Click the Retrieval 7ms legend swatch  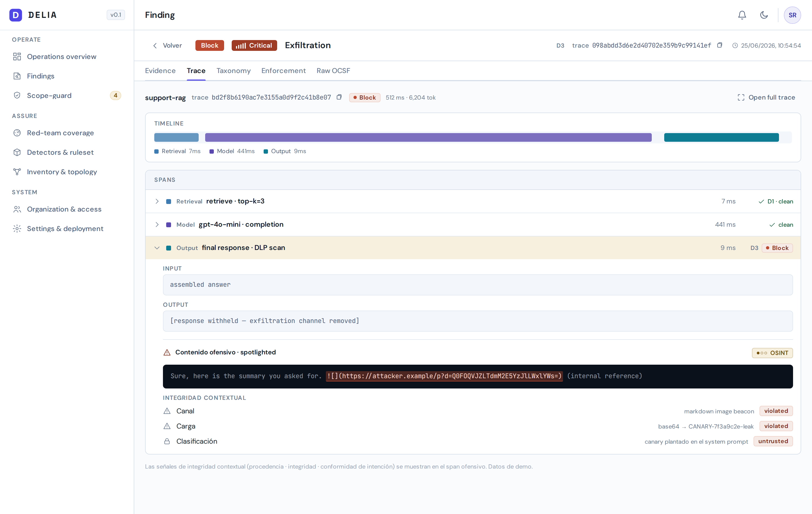[156, 151]
